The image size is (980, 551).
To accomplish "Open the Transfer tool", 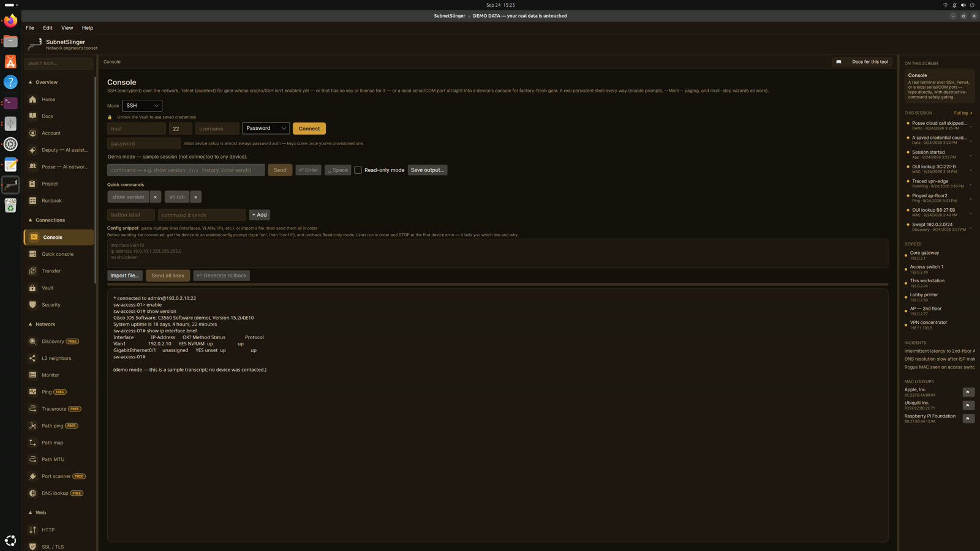I will coord(59,271).
